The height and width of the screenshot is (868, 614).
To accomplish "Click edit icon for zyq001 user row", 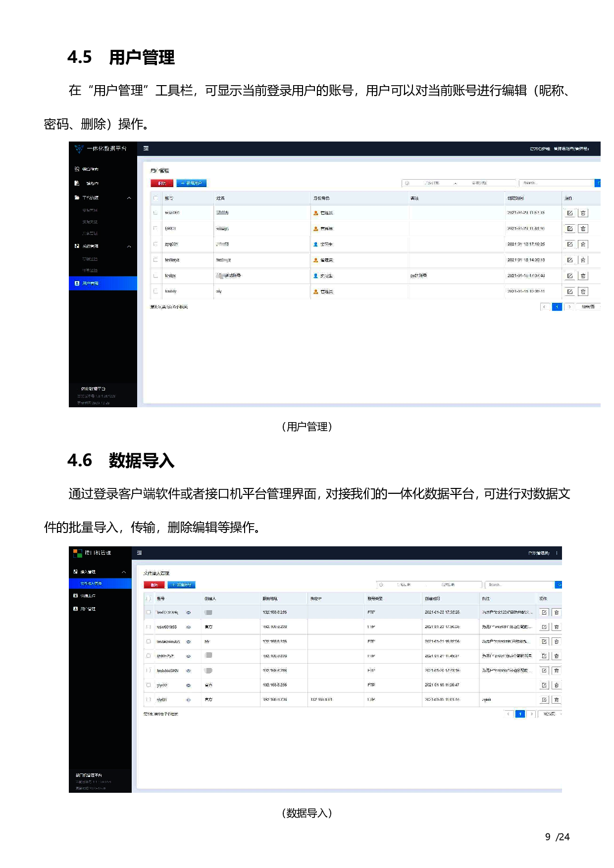I will 569,244.
